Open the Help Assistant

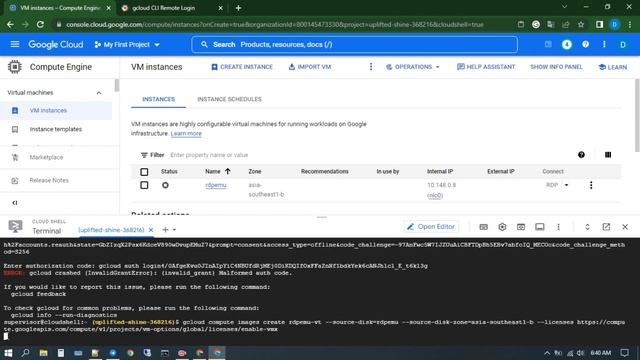pos(486,67)
